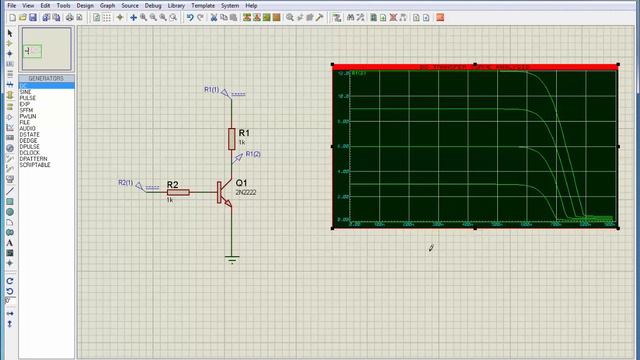Select the Generator Mode tool
Image resolution: width=640 pixels, height=360 pixels.
click(10, 148)
